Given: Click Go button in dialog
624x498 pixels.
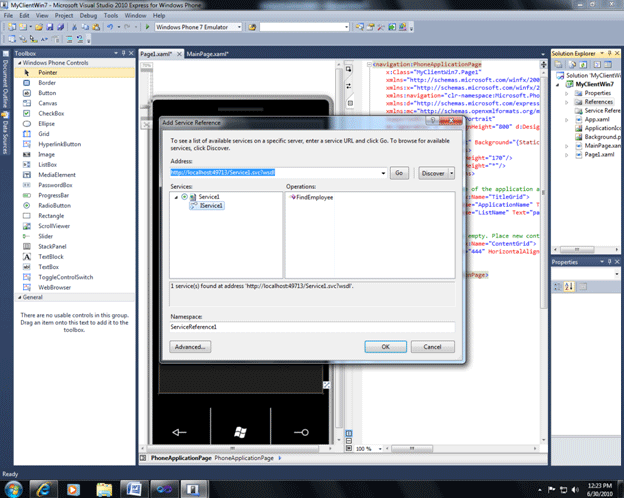Looking at the screenshot, I should 399,173.
